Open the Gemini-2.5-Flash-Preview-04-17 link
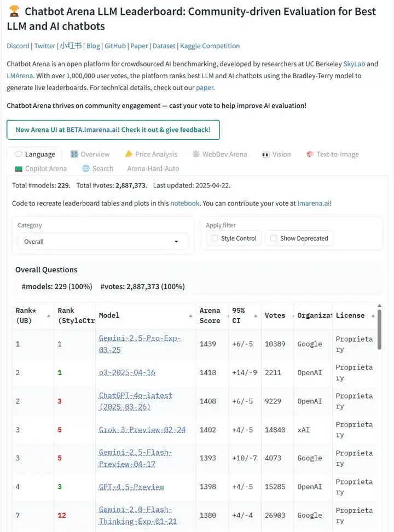 [x=135, y=458]
